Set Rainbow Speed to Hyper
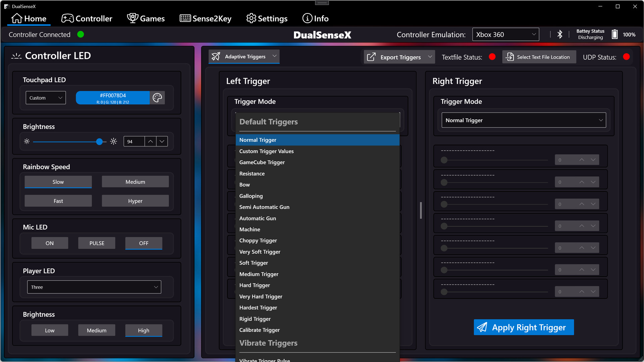644x362 pixels. tap(135, 201)
